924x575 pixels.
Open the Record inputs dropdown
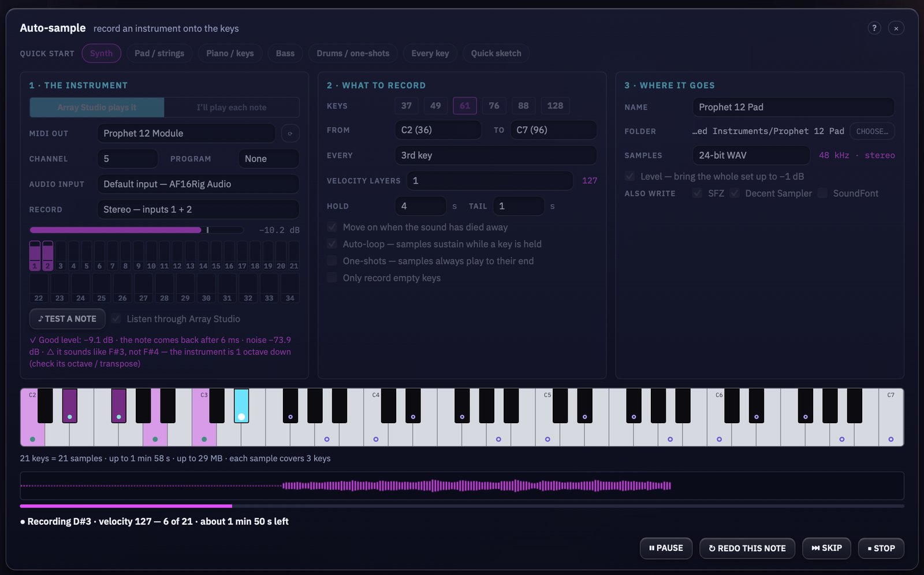(198, 210)
